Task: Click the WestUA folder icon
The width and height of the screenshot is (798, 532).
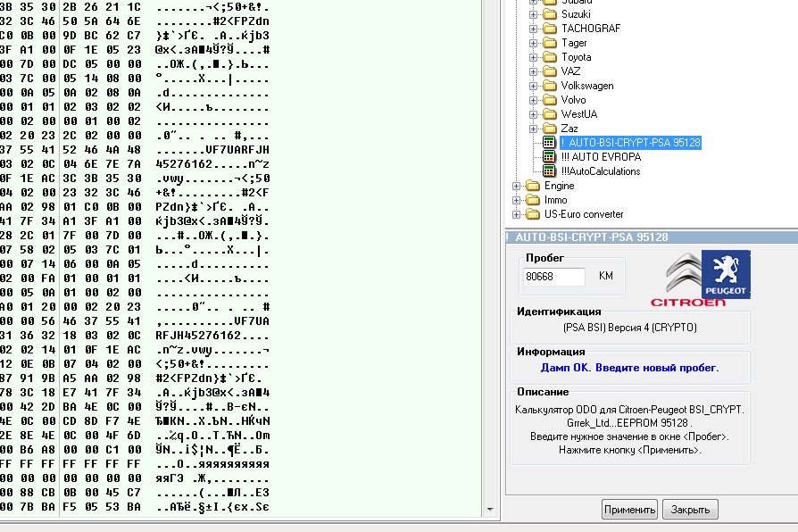Action: pyautogui.click(x=550, y=114)
